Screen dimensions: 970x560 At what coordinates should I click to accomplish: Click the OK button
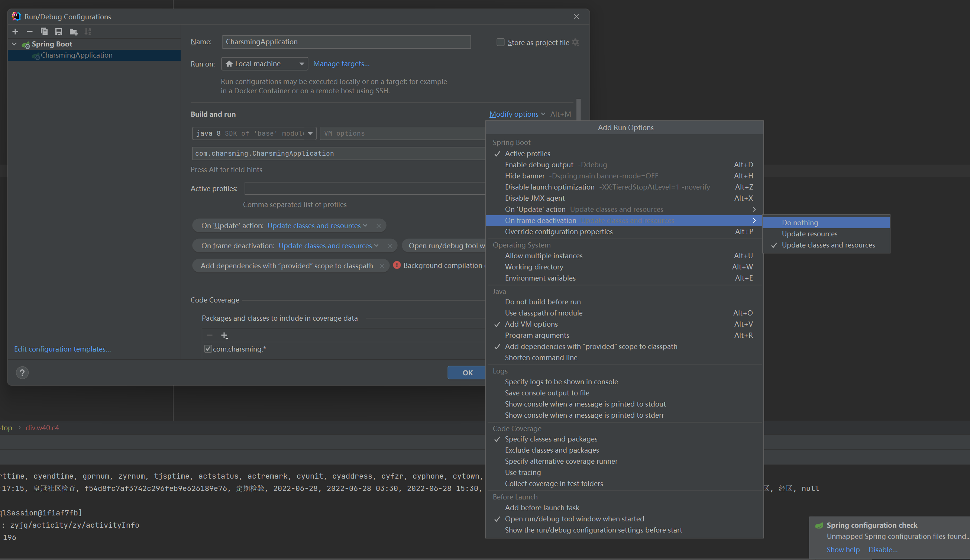pos(467,372)
